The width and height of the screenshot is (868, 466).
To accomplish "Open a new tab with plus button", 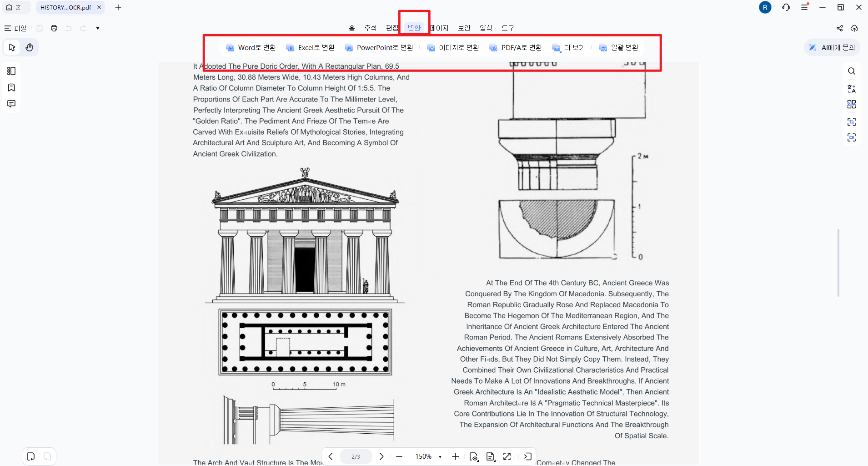I will pyautogui.click(x=118, y=7).
